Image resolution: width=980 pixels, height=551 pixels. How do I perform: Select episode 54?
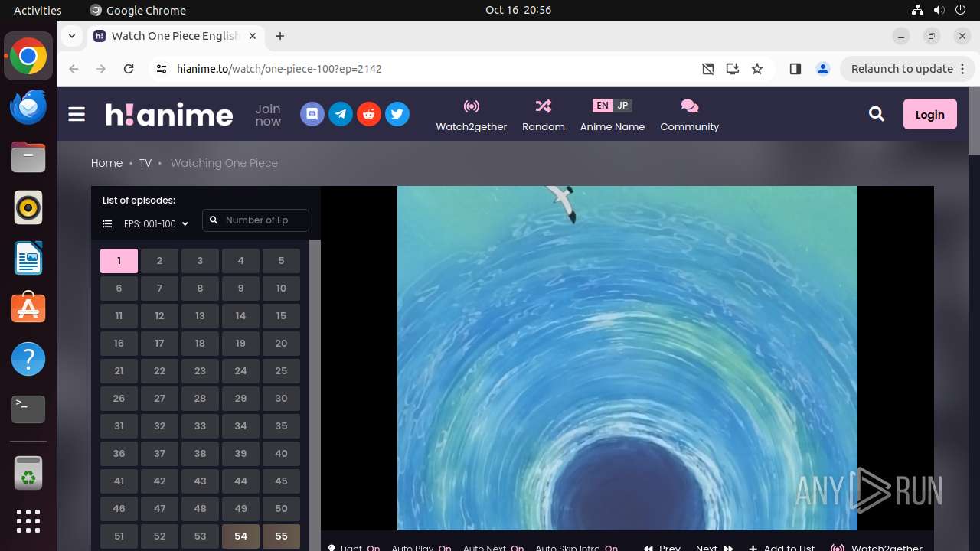tap(240, 536)
